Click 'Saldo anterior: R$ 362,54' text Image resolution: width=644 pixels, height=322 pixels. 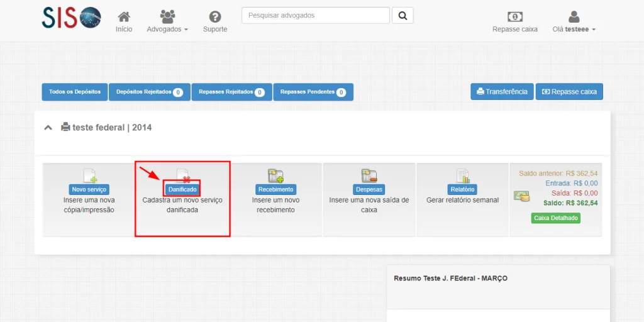(558, 174)
